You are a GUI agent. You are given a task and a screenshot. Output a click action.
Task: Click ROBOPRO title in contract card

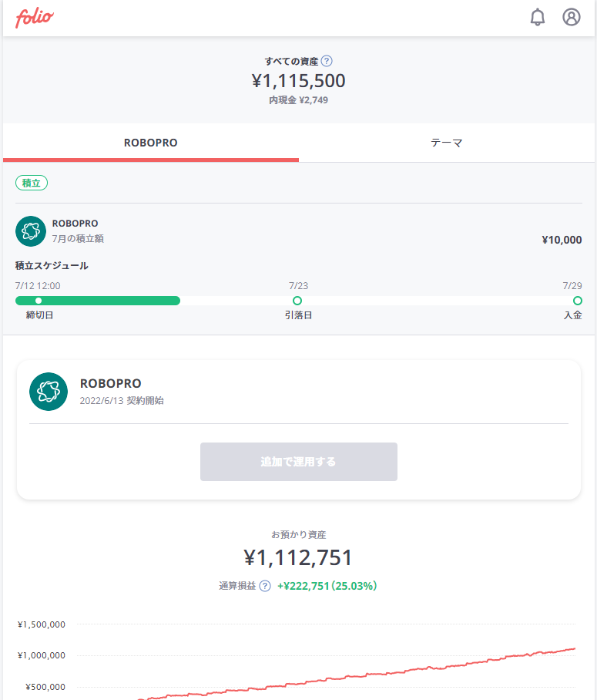pyautogui.click(x=111, y=383)
